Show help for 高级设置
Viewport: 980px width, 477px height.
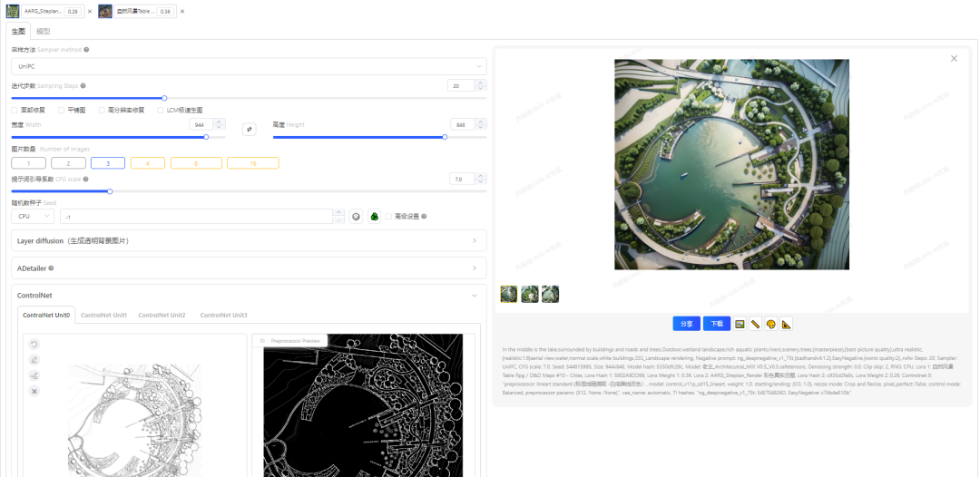pyautogui.click(x=425, y=217)
